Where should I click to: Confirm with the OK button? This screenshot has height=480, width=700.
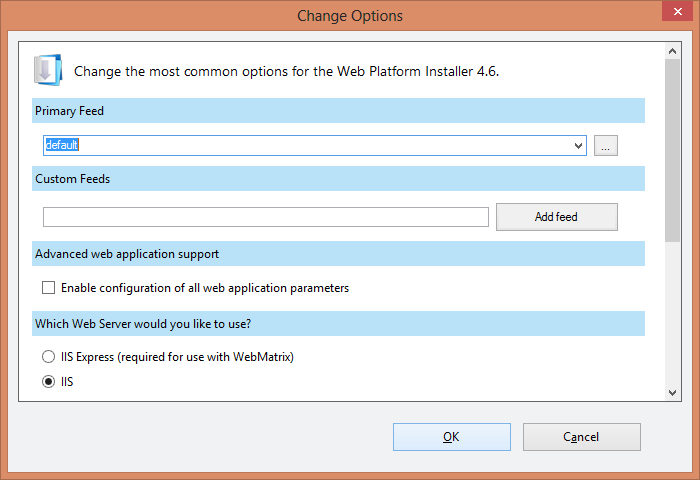(452, 437)
